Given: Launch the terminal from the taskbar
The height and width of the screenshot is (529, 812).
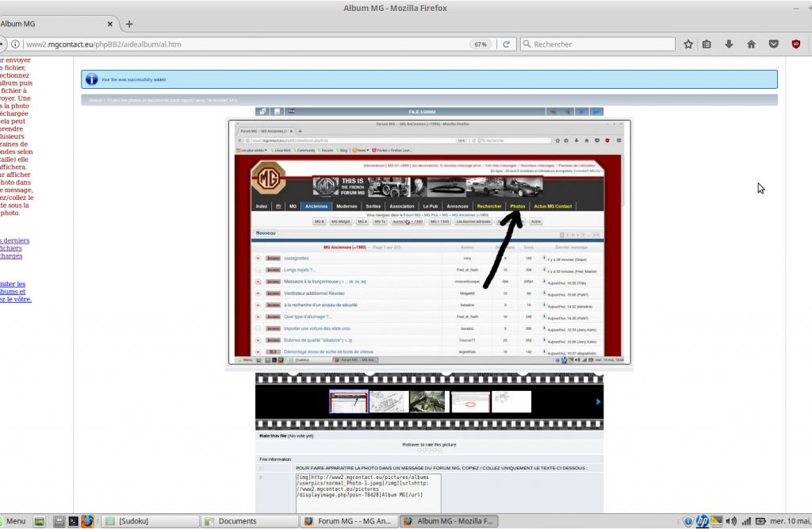Looking at the screenshot, I should coord(74,521).
